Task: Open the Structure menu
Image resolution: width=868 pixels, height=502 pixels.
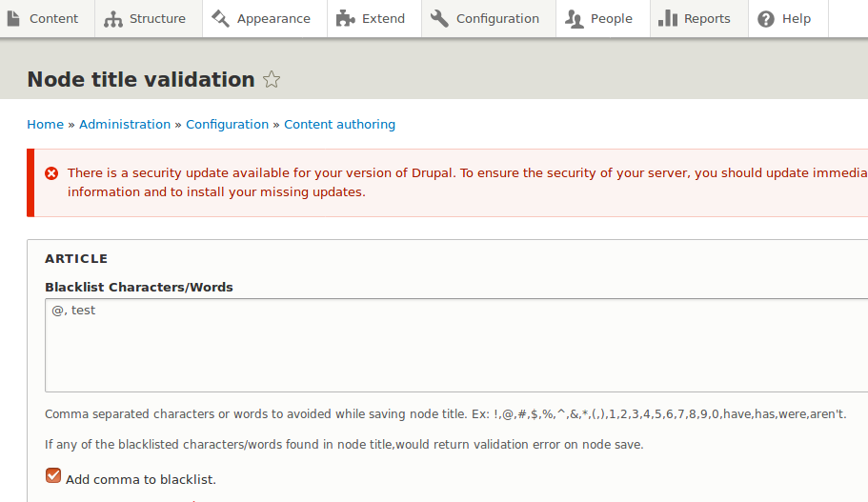Action: click(158, 18)
